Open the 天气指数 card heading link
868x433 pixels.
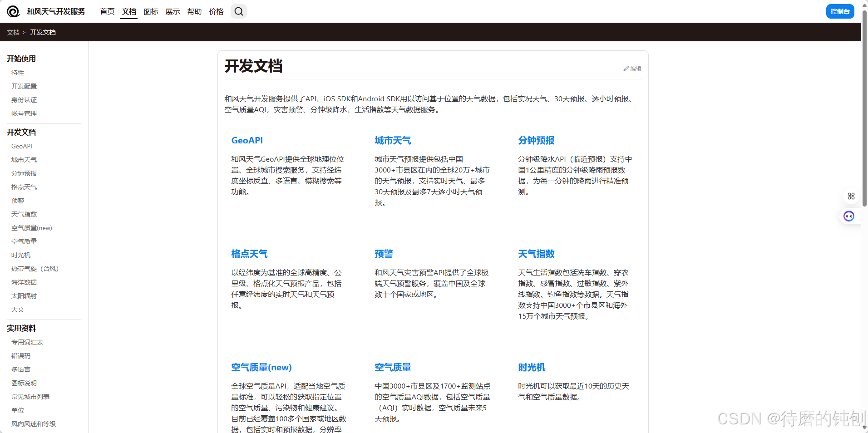536,254
